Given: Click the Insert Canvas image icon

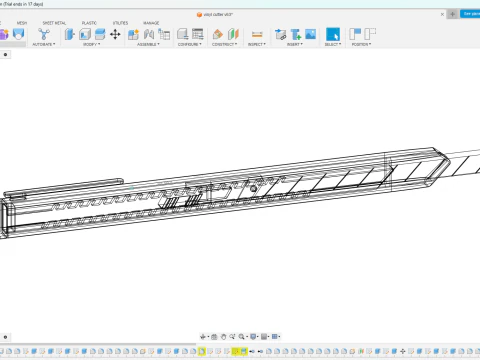Looking at the screenshot, I should click(x=310, y=34).
